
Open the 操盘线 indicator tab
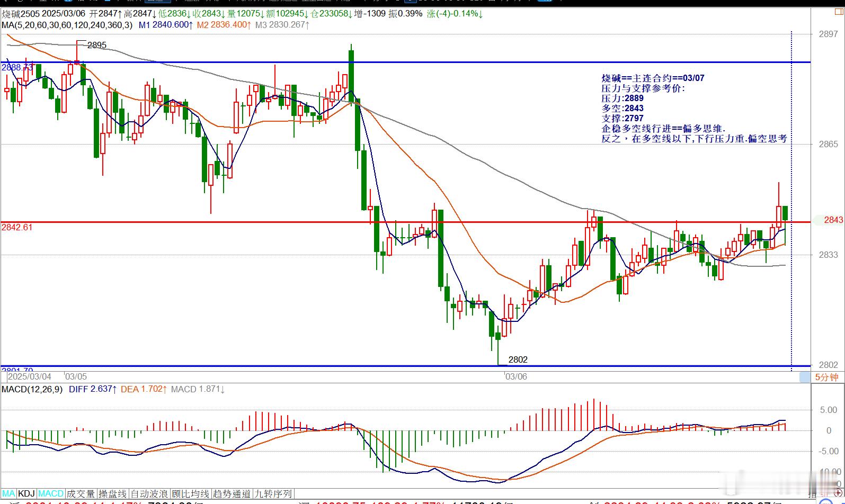[x=113, y=493]
